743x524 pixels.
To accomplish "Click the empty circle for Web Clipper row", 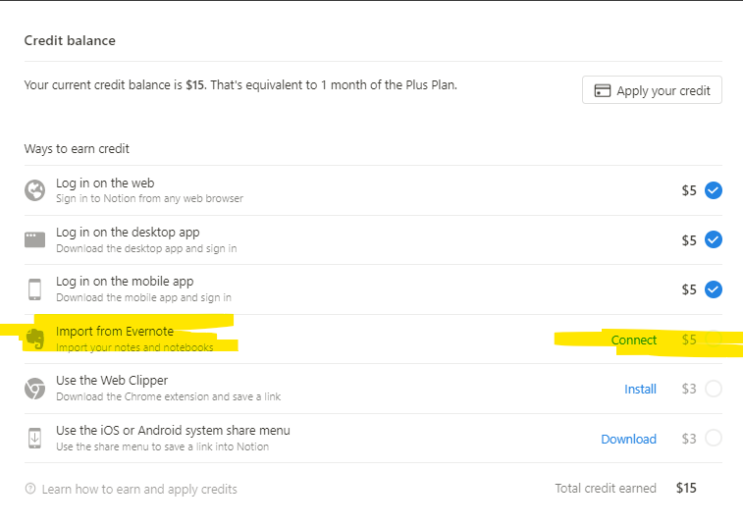I will 713,388.
